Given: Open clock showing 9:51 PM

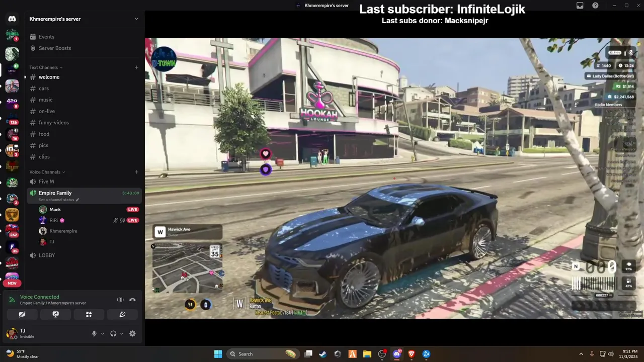Looking at the screenshot, I should (630, 354).
